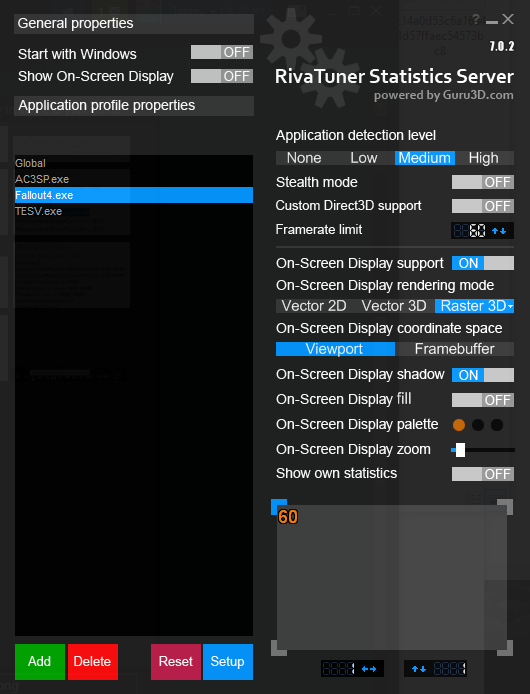530x694 pixels.
Task: Click the green Add button
Action: (40, 662)
